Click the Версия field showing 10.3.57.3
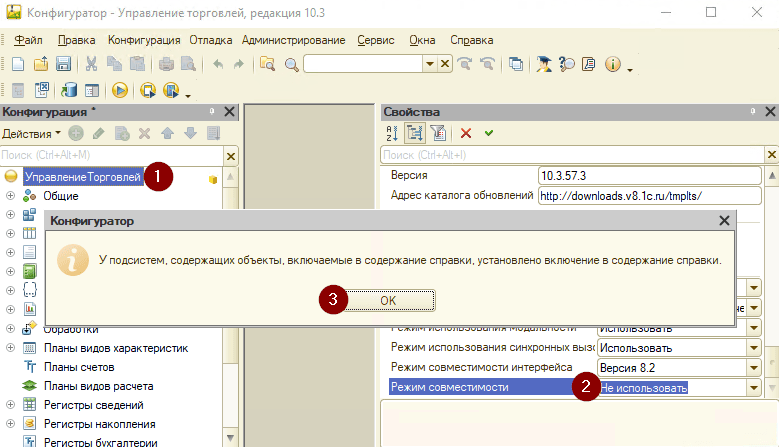 tap(649, 176)
